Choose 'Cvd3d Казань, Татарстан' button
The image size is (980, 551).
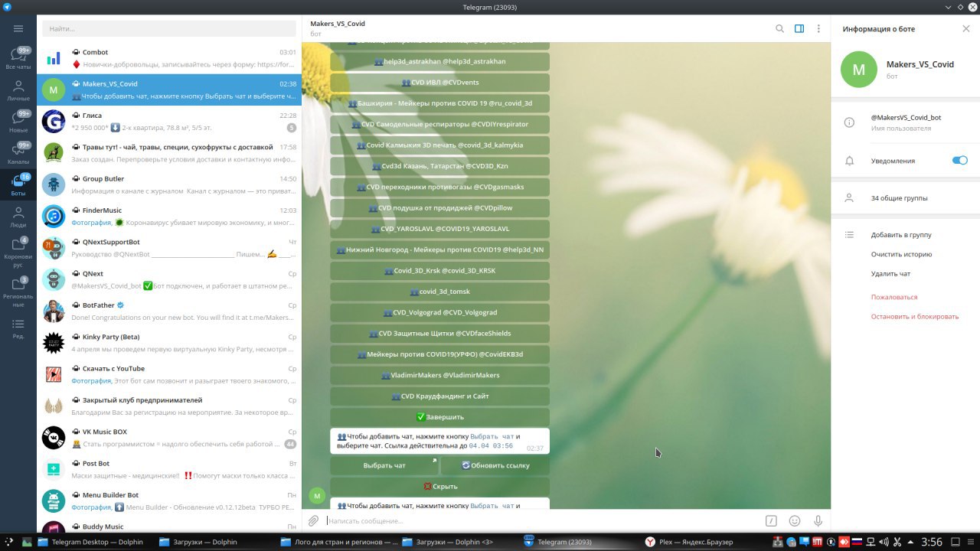click(x=439, y=166)
